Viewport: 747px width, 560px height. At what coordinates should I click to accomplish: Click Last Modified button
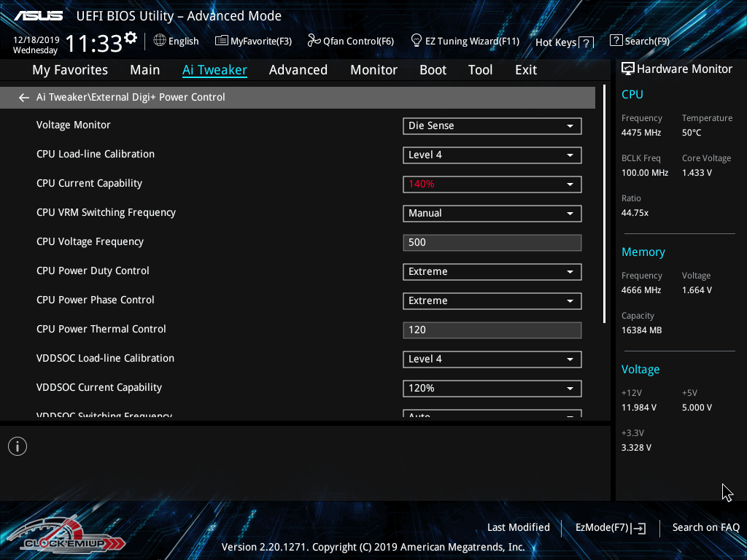pos(518,527)
